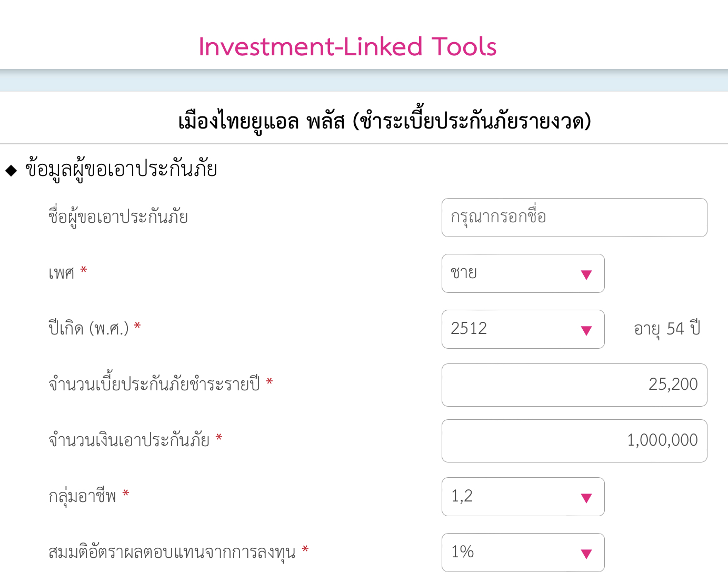Open the investment return rate dropdown showing 1%

coord(523,553)
